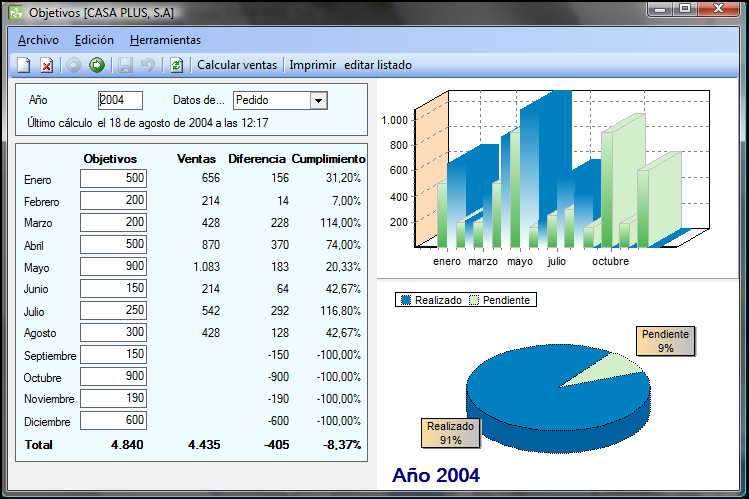Click the mayo bar chart axis label
This screenshot has height=499, width=749.
pos(520,261)
